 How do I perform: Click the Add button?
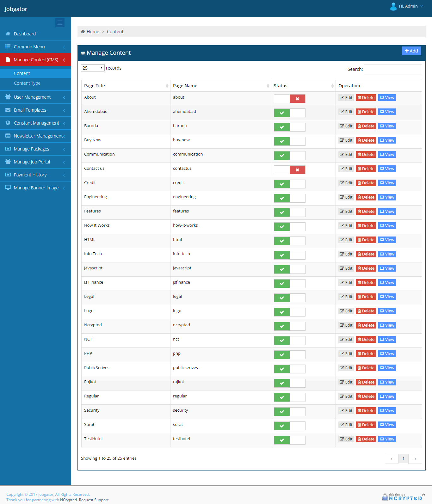[x=411, y=51]
